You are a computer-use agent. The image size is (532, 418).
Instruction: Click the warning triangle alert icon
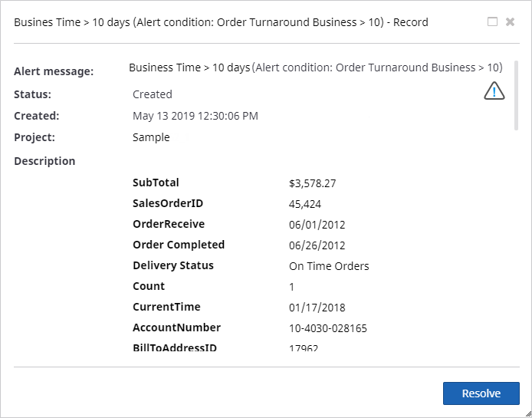pos(494,91)
